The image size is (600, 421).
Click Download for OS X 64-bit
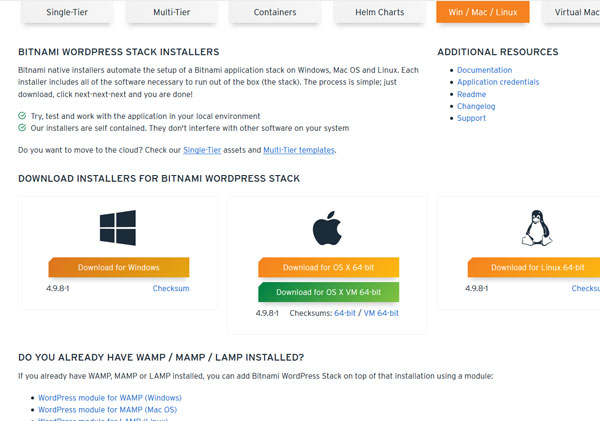tap(328, 267)
